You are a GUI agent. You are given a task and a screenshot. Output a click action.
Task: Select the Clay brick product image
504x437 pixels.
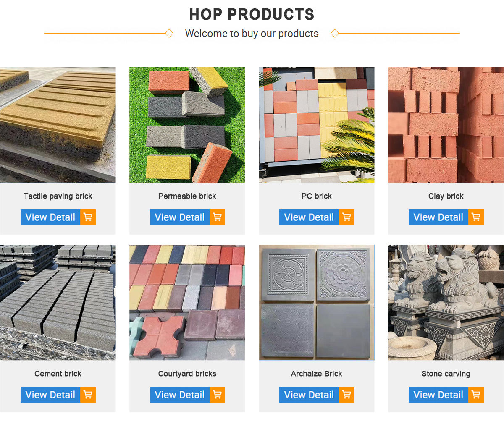pyautogui.click(x=446, y=125)
